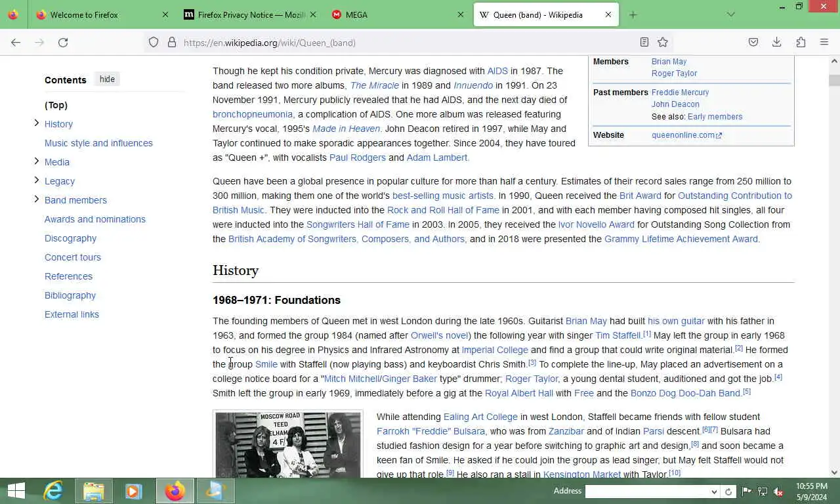Open the Freddie Mercury past member link
This screenshot has height=504, width=840.
tap(680, 93)
